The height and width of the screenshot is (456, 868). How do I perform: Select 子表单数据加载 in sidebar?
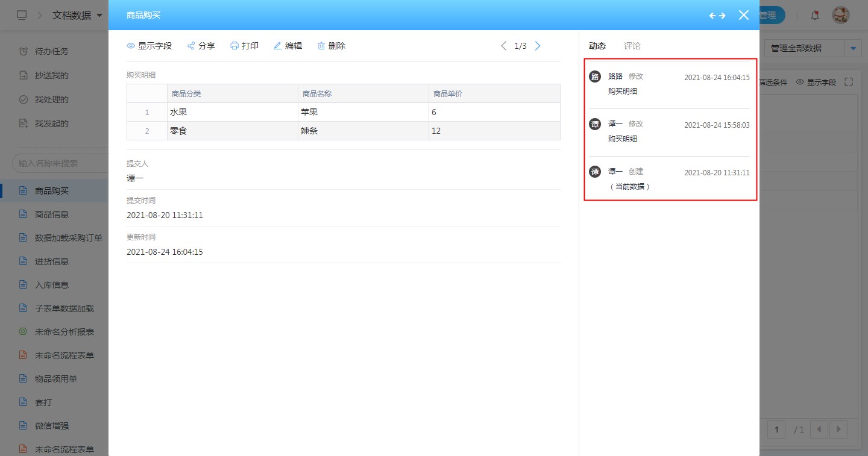(54, 308)
